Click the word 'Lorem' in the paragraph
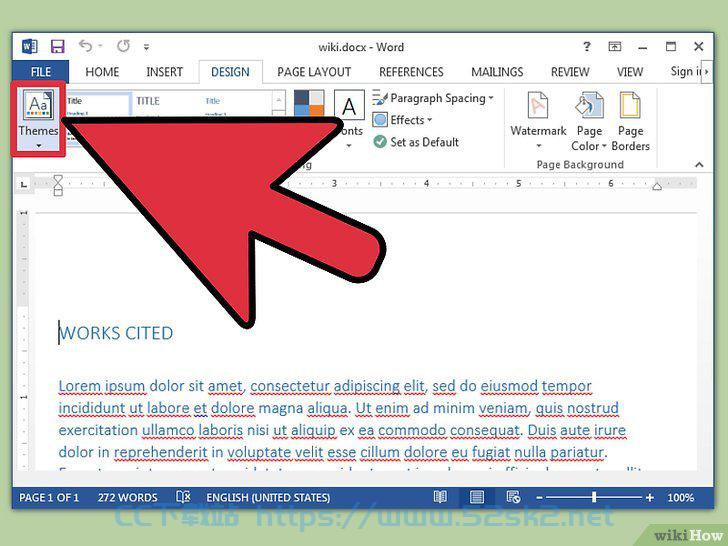Screen dimensions: 728x546 pyautogui.click(x=80, y=386)
